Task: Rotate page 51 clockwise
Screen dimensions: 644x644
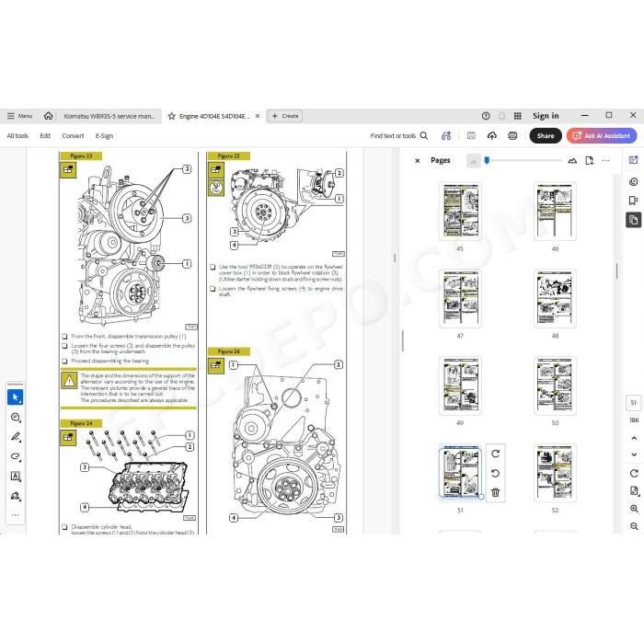Action: point(495,454)
